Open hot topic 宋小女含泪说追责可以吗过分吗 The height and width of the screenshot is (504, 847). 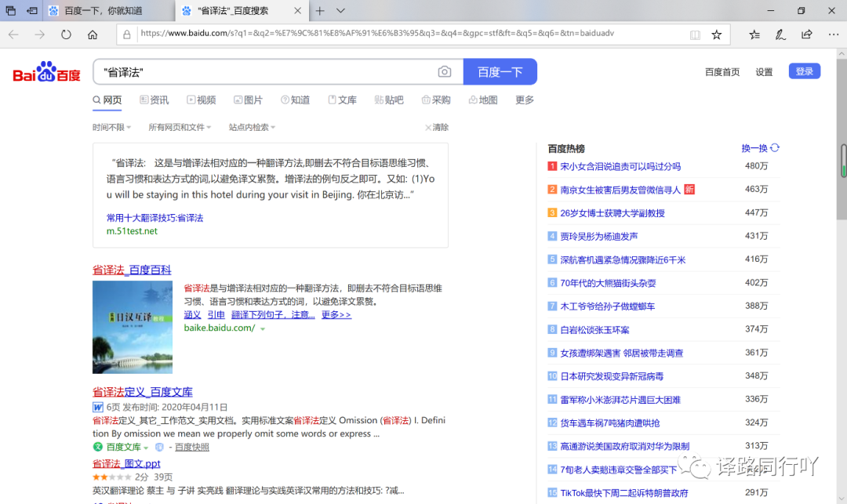coord(620,166)
